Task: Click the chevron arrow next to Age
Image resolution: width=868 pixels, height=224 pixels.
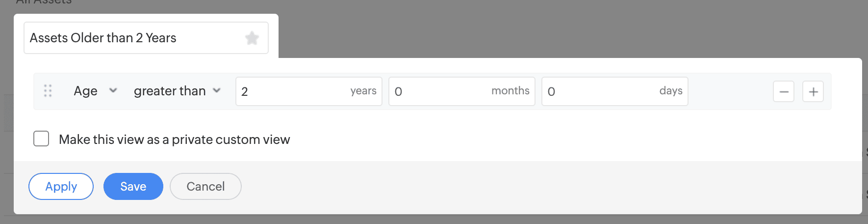Action: pos(113,90)
